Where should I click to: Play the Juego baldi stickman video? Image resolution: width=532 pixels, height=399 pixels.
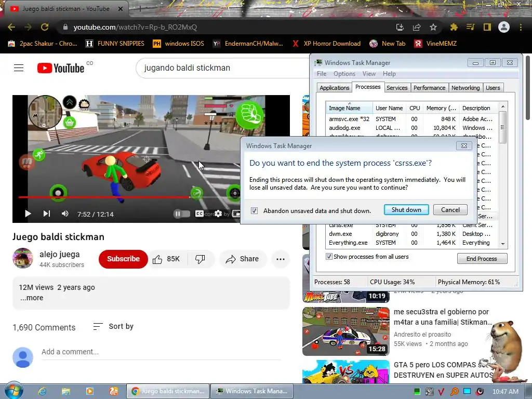28,214
